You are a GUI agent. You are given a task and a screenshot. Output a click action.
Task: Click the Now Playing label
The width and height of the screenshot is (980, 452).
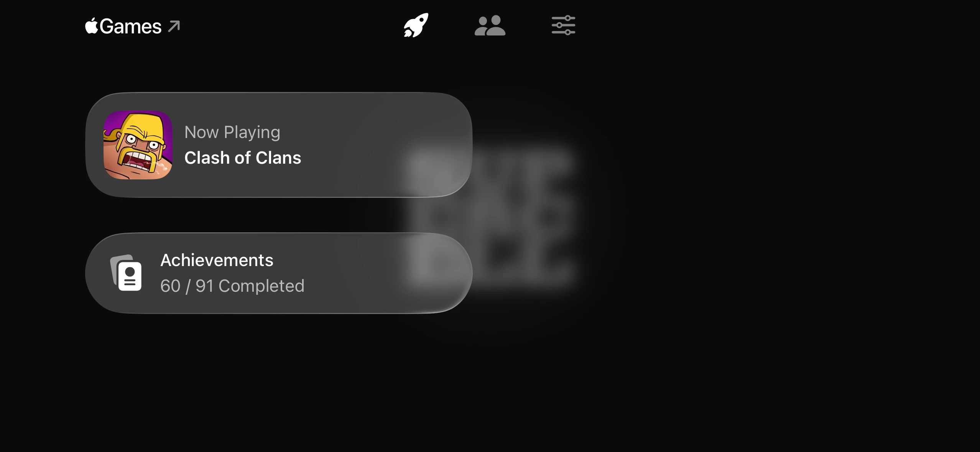(232, 132)
